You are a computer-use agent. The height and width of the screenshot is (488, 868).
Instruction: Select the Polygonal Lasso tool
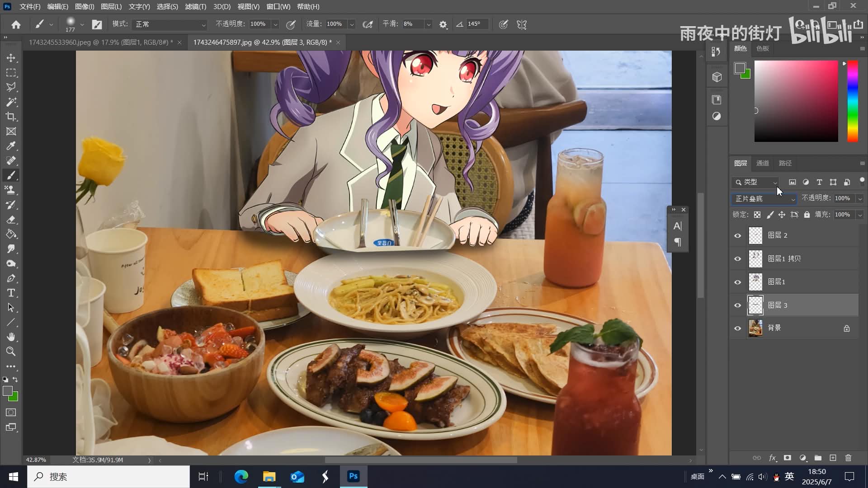pyautogui.click(x=11, y=87)
